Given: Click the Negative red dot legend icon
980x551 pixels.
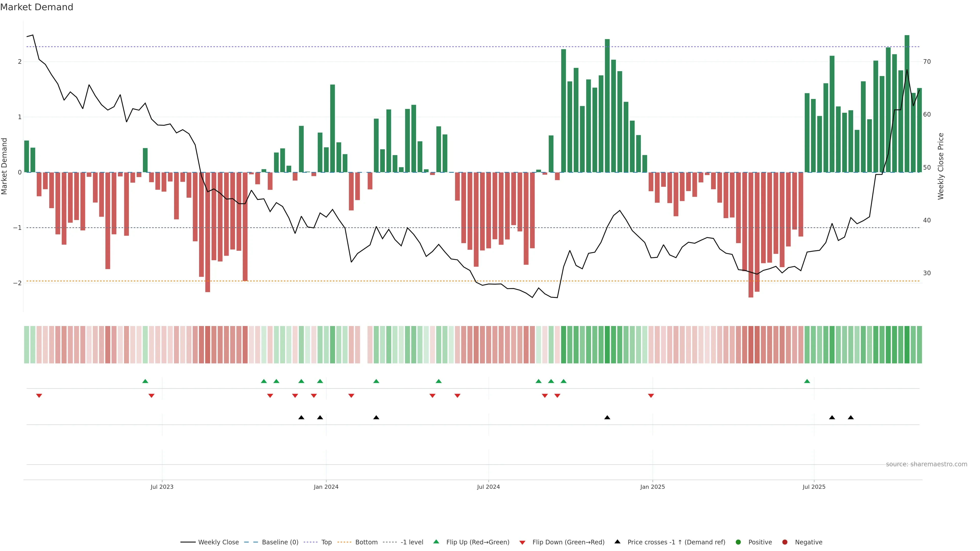Looking at the screenshot, I should pos(785,542).
